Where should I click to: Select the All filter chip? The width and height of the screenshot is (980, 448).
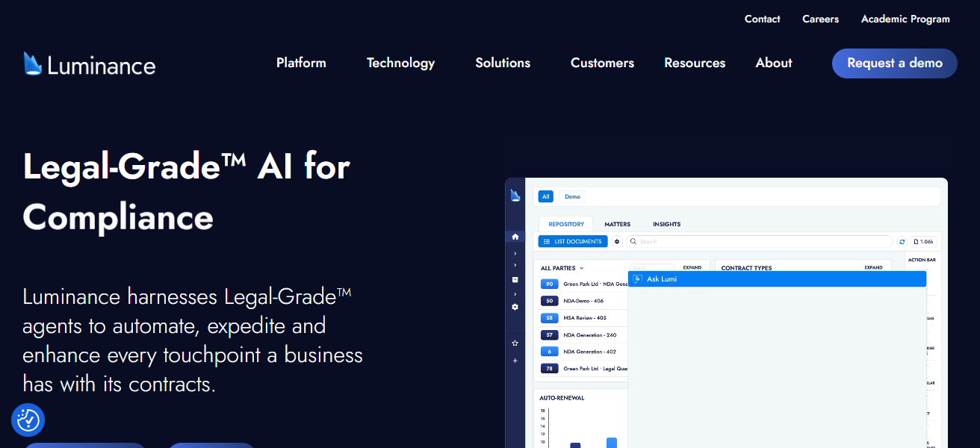coord(546,196)
